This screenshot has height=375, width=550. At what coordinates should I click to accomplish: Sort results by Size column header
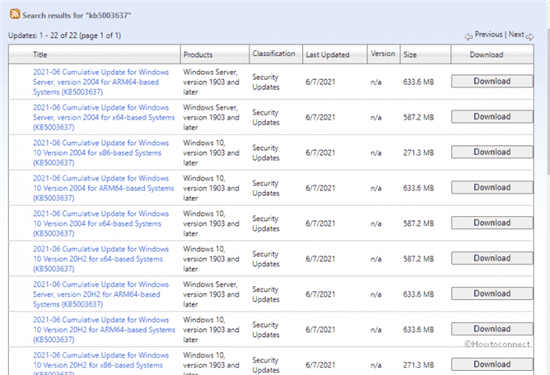(410, 54)
